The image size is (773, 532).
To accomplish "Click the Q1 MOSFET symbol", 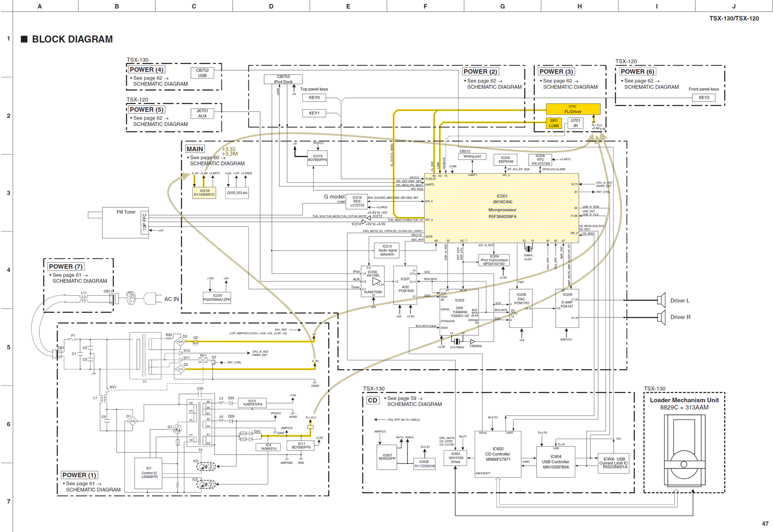I will coord(176,429).
